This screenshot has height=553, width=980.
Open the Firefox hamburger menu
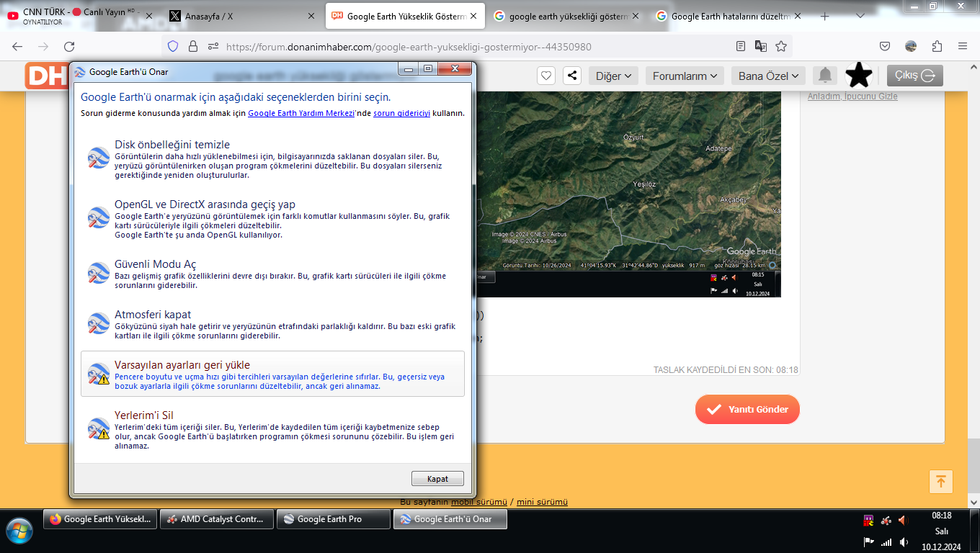pyautogui.click(x=963, y=47)
